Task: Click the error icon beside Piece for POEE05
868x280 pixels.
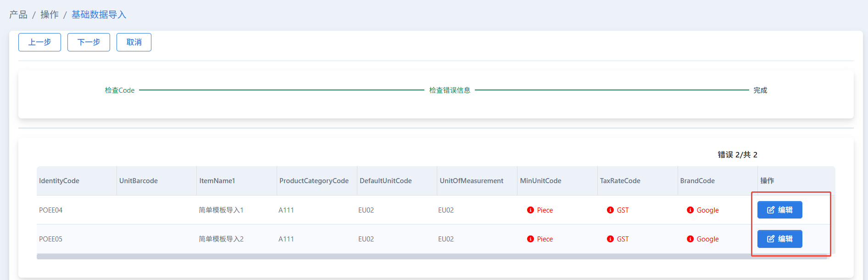Action: (x=530, y=239)
